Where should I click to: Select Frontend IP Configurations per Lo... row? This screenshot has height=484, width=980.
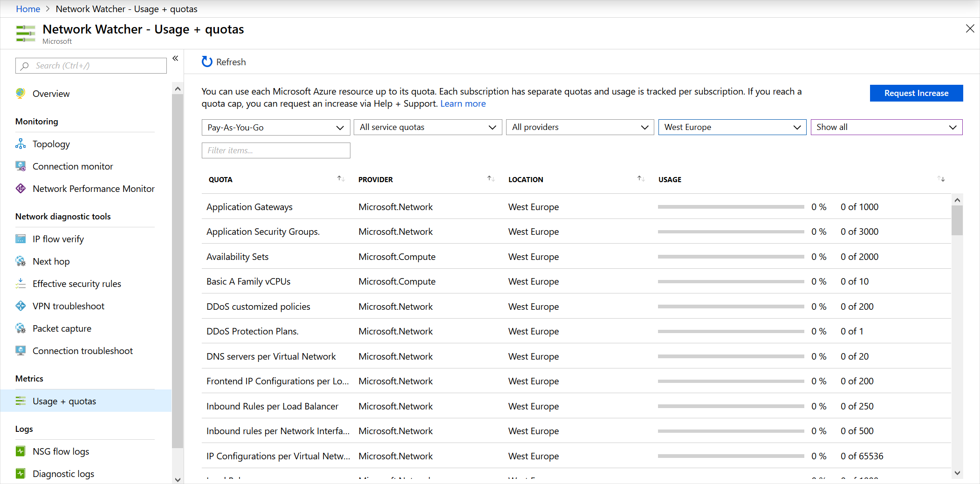[x=576, y=381]
